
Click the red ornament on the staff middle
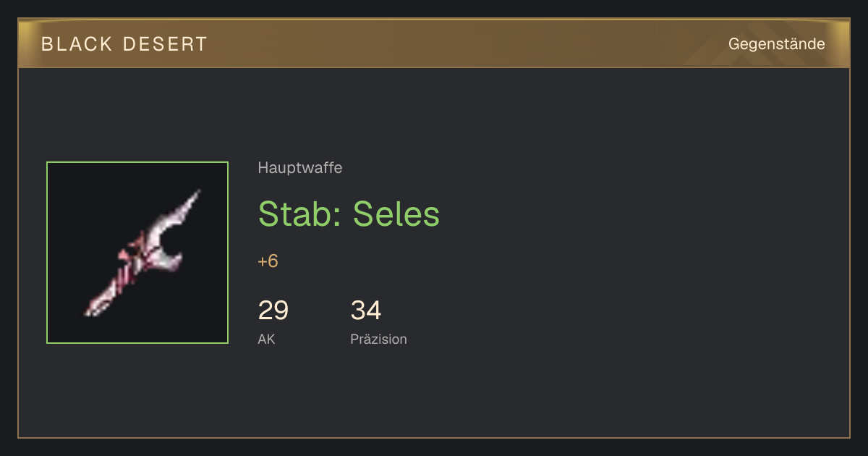click(x=135, y=250)
